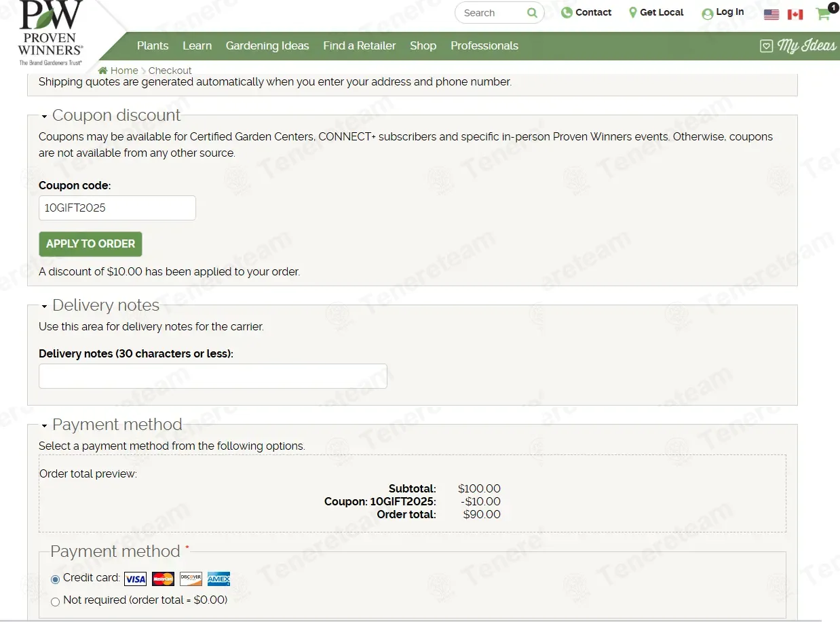The width and height of the screenshot is (840, 622).
Task: Click the search magnifier icon
Action: click(x=532, y=13)
